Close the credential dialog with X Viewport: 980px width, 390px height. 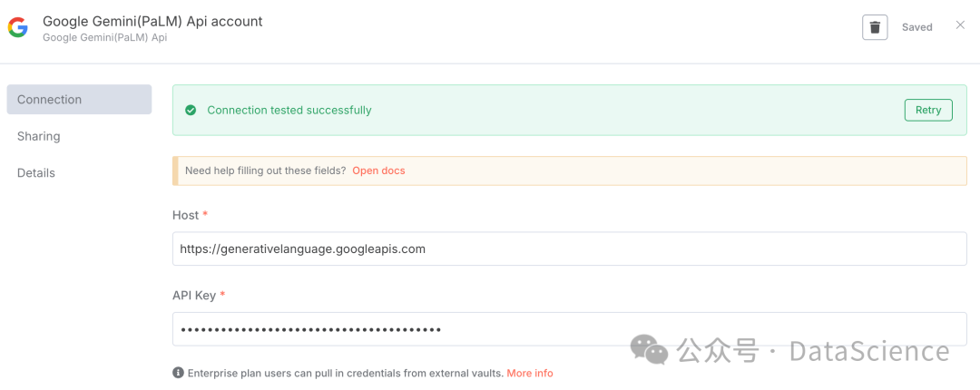coord(960,25)
